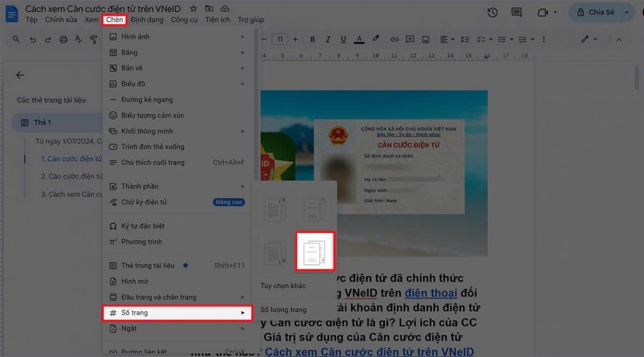Start a video call icon
Image resolution: width=644 pixels, height=357 pixels.
click(542, 13)
